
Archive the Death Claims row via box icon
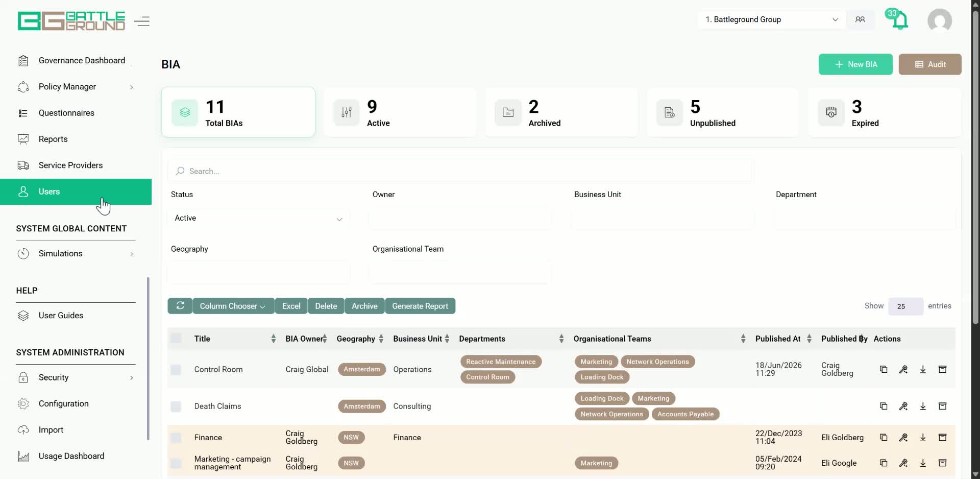coord(943,406)
